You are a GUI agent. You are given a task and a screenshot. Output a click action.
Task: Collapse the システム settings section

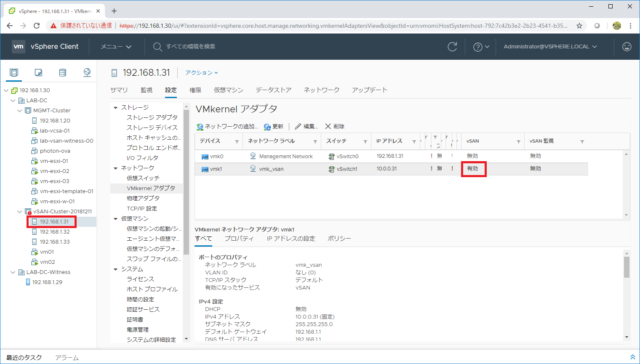[116, 269]
